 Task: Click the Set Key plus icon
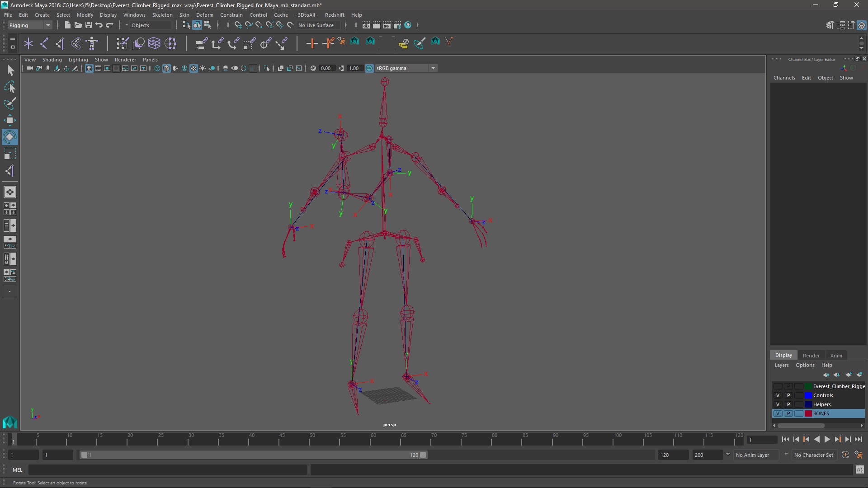pyautogui.click(x=312, y=43)
